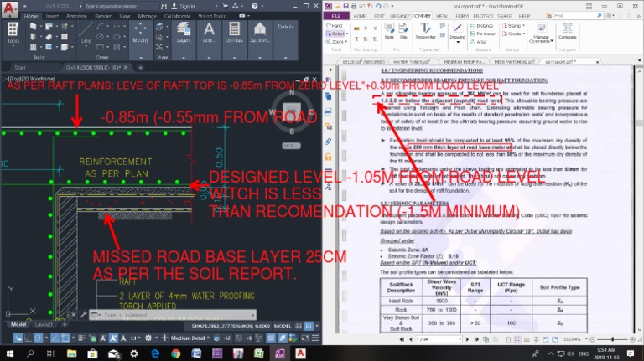This screenshot has height=361, width=644.
Task: Go to previous page in Foxit
Action: pos(411,339)
